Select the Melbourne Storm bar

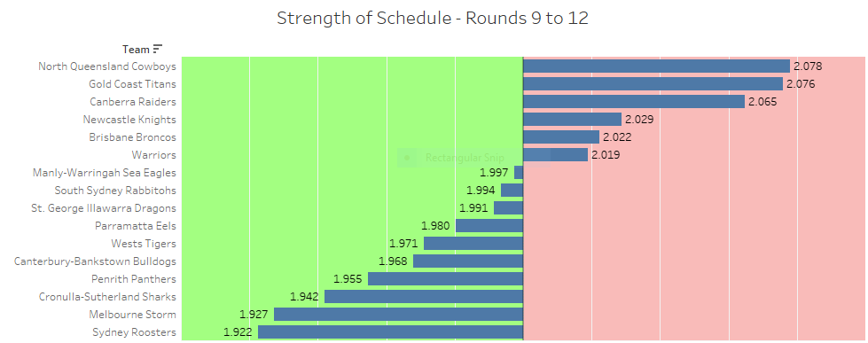(x=399, y=315)
